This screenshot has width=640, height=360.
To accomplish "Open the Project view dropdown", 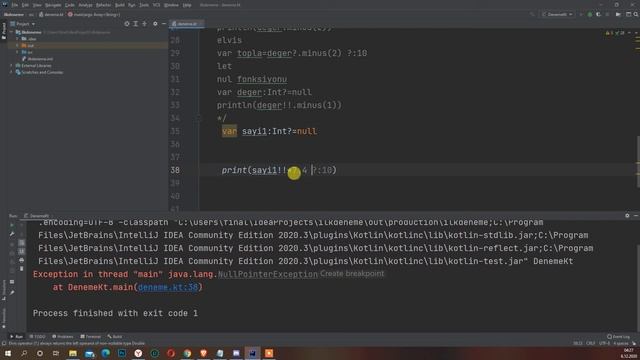I will coord(23,24).
